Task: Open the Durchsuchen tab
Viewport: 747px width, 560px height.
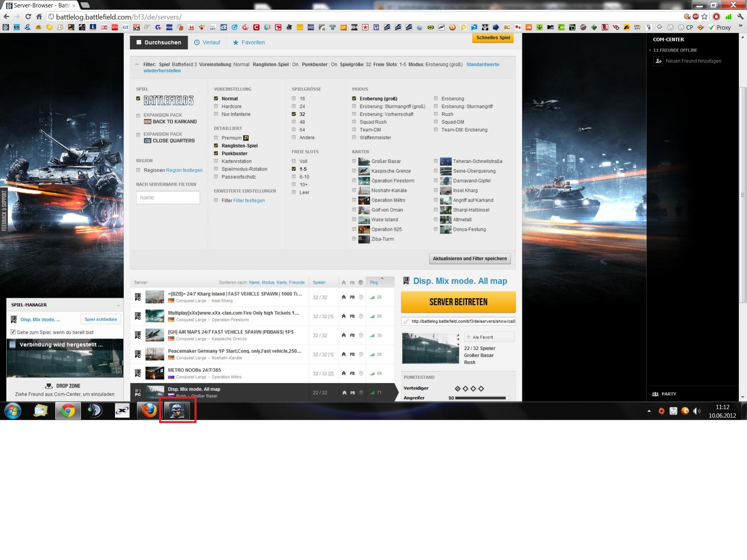Action: [x=159, y=42]
